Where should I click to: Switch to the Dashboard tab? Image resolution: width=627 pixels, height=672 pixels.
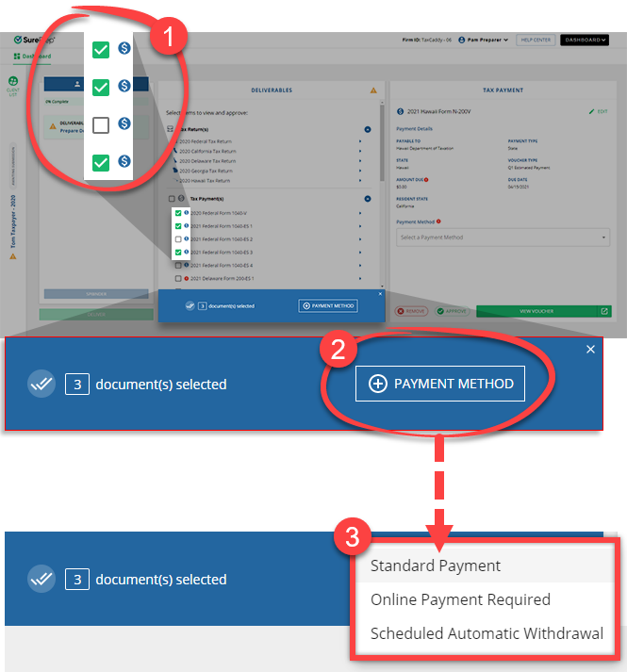click(32, 57)
